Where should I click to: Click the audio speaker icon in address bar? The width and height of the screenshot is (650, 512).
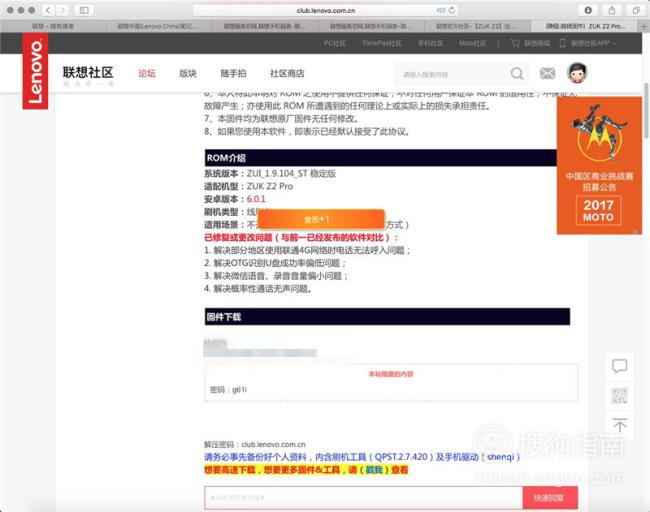(441, 10)
